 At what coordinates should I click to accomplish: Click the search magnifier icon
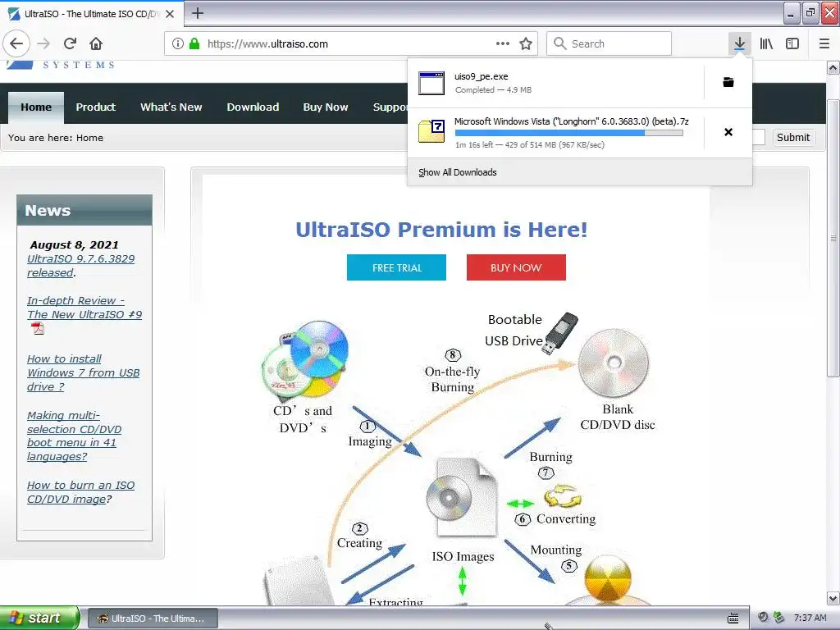(559, 43)
